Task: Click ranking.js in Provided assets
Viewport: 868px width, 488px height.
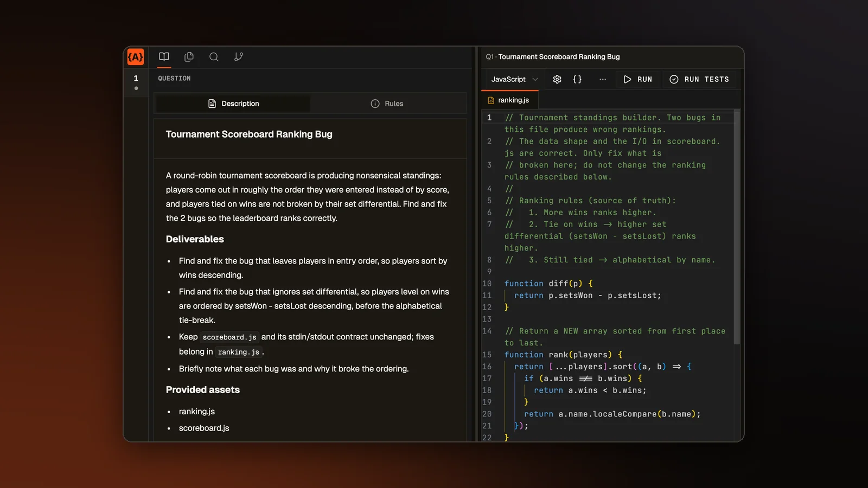Action: point(197,412)
